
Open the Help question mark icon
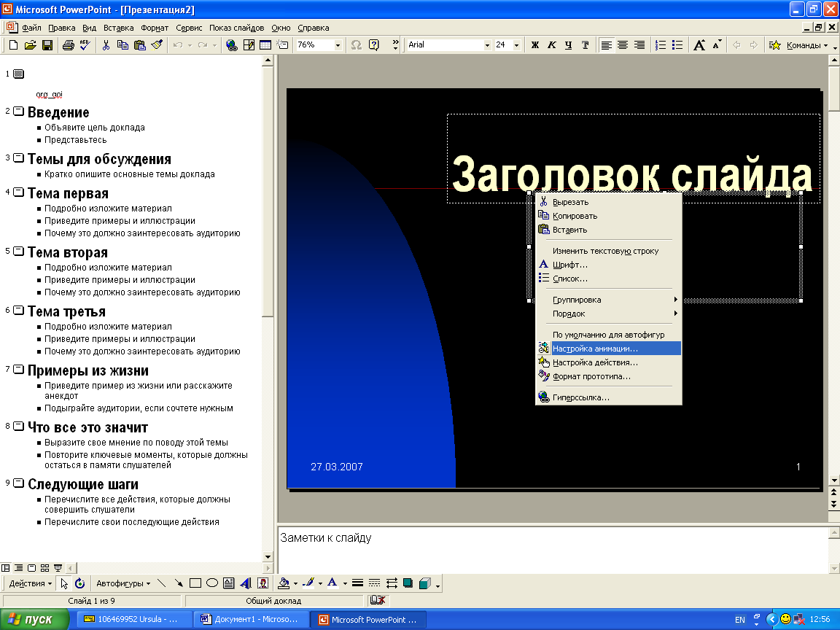(x=374, y=45)
